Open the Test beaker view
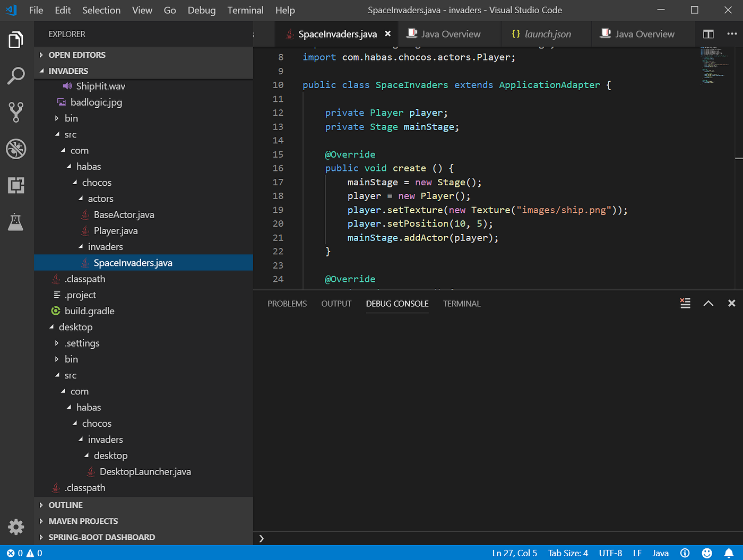This screenshot has height=560, width=743. 16,222
